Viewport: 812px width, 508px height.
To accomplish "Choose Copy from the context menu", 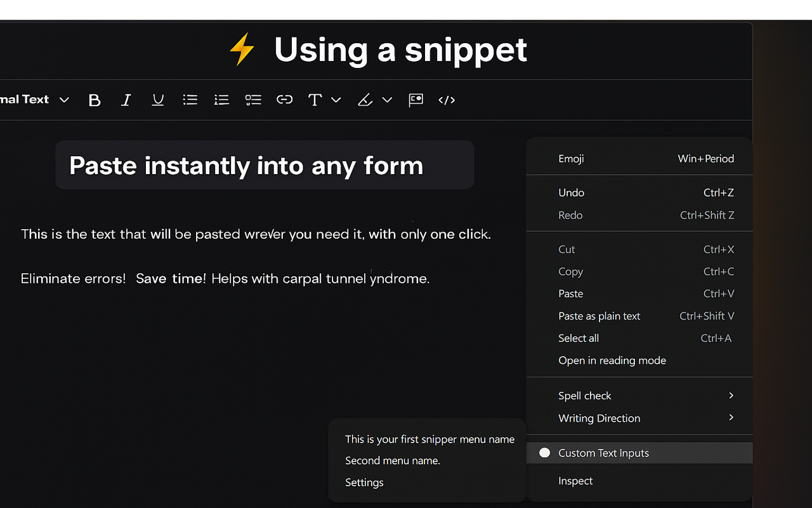I will pyautogui.click(x=639, y=272).
